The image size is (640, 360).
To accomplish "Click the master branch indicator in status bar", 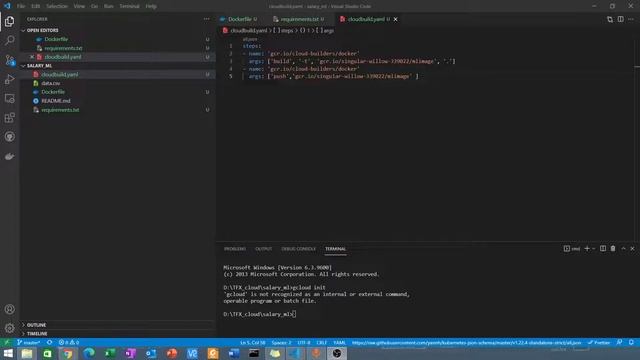I will click(29, 342).
